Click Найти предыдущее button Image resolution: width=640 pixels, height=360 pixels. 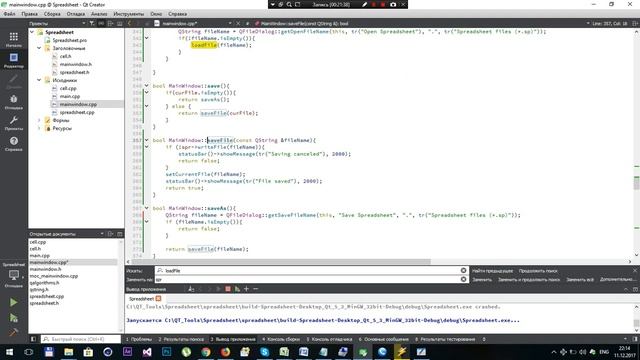492,271
